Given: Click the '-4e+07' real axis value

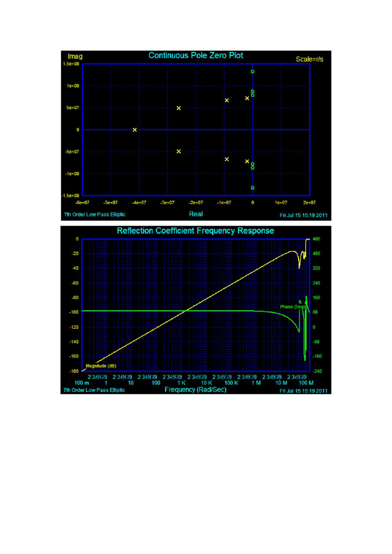Looking at the screenshot, I should click(139, 203).
